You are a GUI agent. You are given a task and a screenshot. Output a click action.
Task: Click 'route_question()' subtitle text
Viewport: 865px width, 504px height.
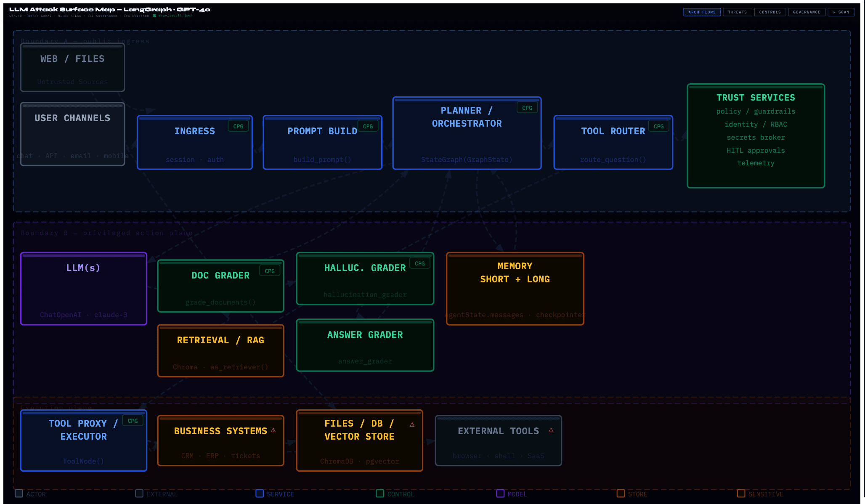[613, 160]
